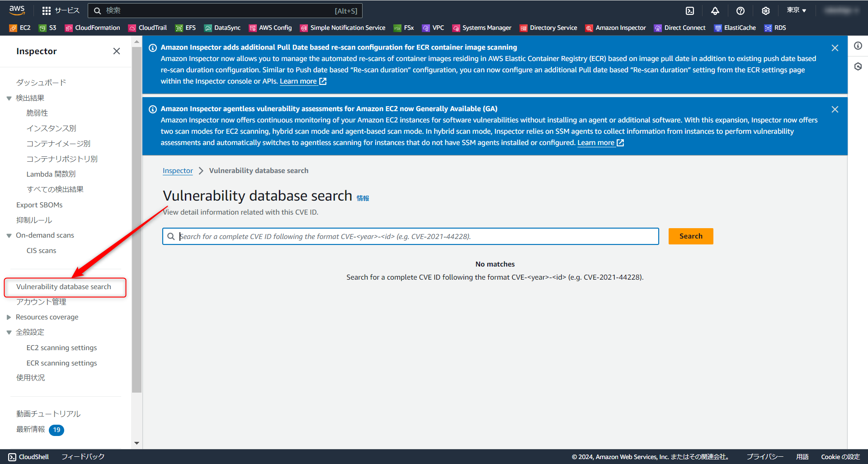Open the AWS Config bookmark shortcut
868x464 pixels.
pyautogui.click(x=270, y=28)
